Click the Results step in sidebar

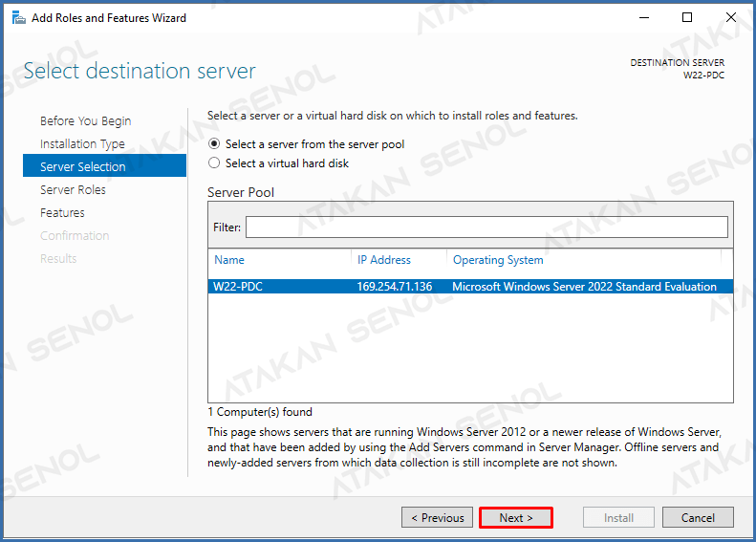point(58,258)
